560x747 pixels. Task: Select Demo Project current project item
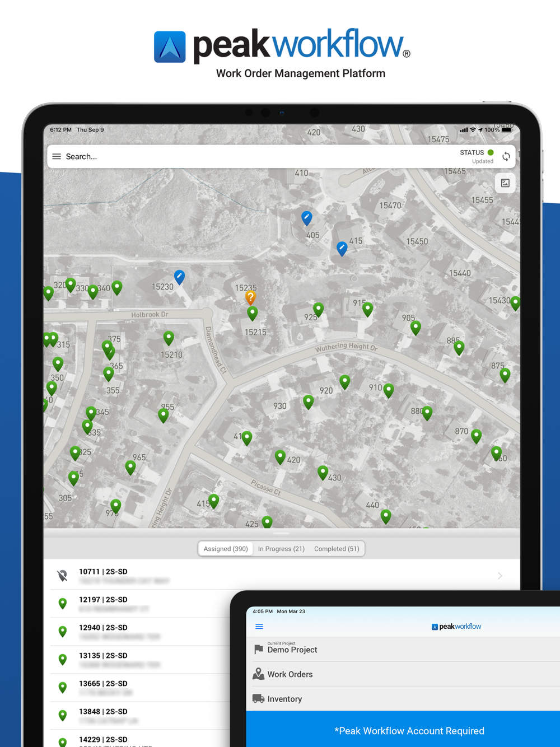[403, 650]
